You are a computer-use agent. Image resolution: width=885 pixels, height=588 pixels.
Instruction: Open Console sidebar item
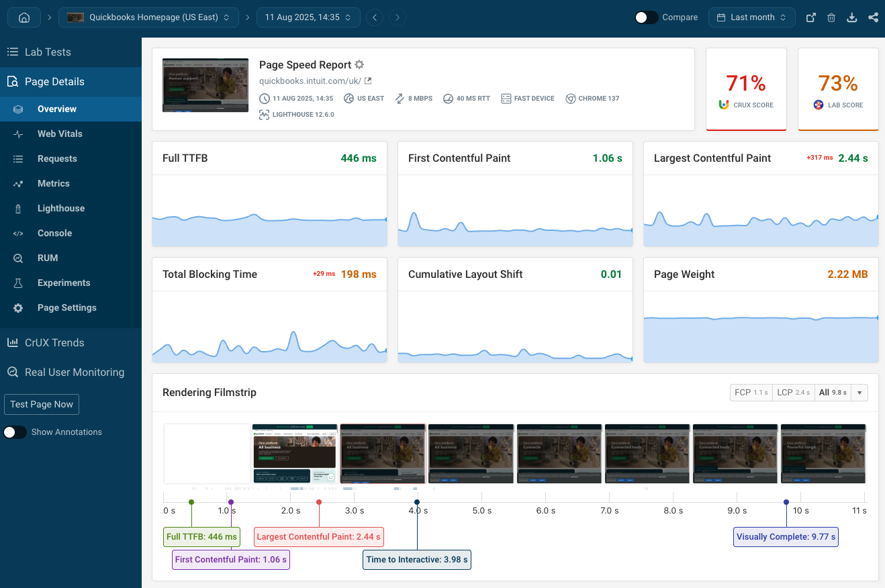(71, 233)
